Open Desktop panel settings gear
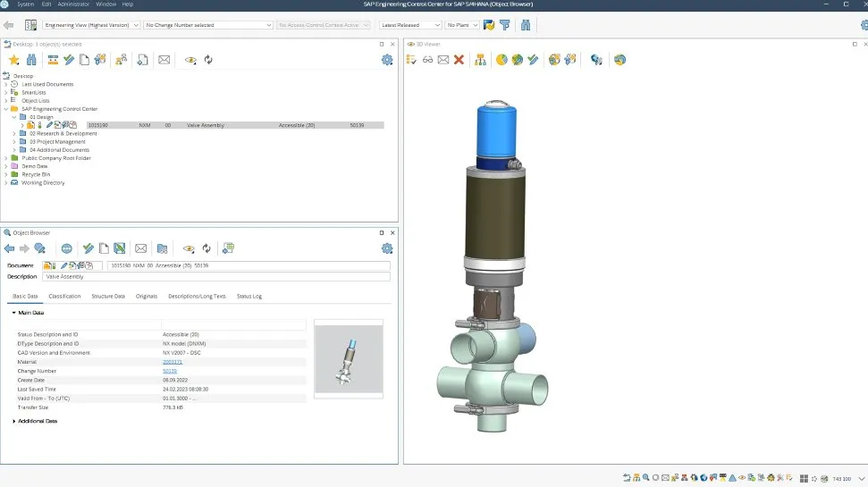 coord(387,60)
